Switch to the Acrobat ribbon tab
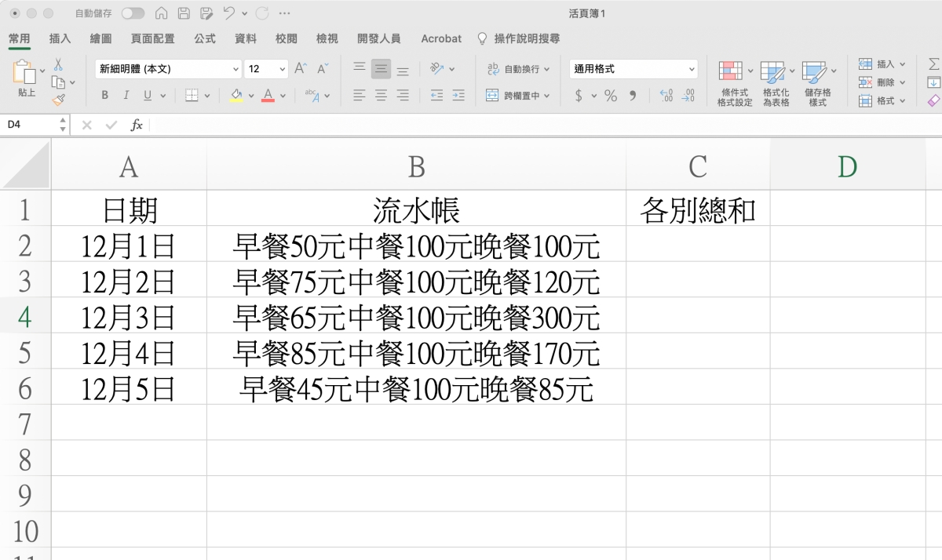The height and width of the screenshot is (560, 942). tap(441, 38)
